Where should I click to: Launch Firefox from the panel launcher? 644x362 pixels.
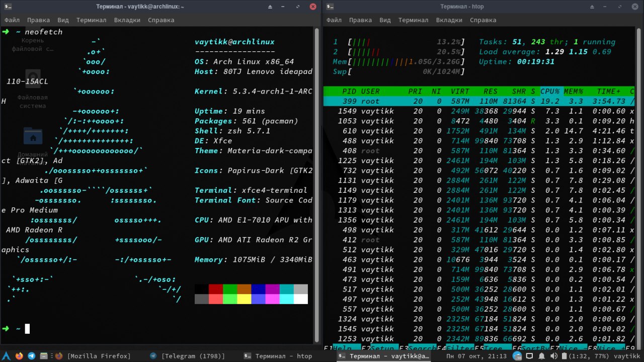tap(19, 356)
